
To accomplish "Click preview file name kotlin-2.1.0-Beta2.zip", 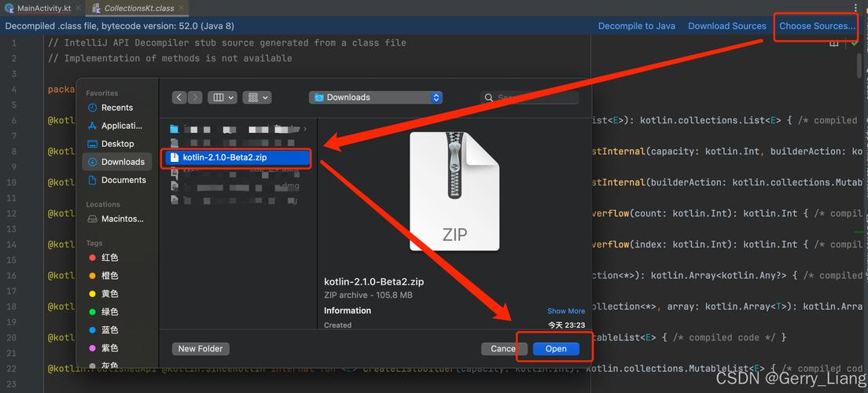I will coord(374,281).
